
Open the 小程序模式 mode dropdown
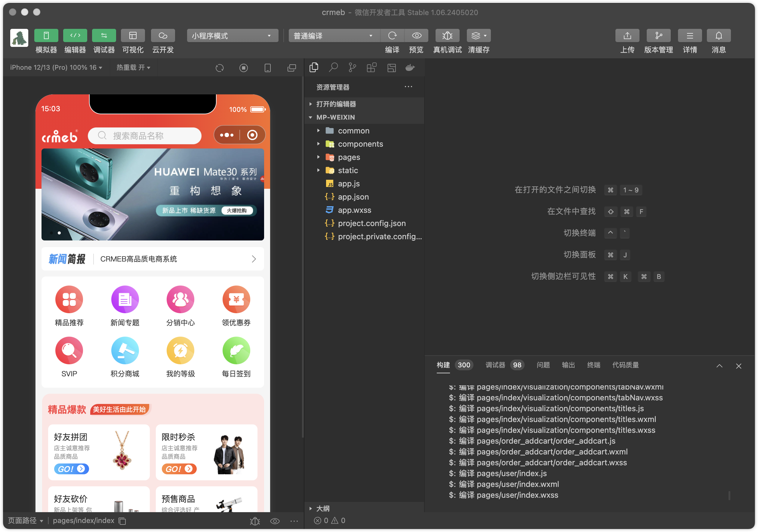233,36
